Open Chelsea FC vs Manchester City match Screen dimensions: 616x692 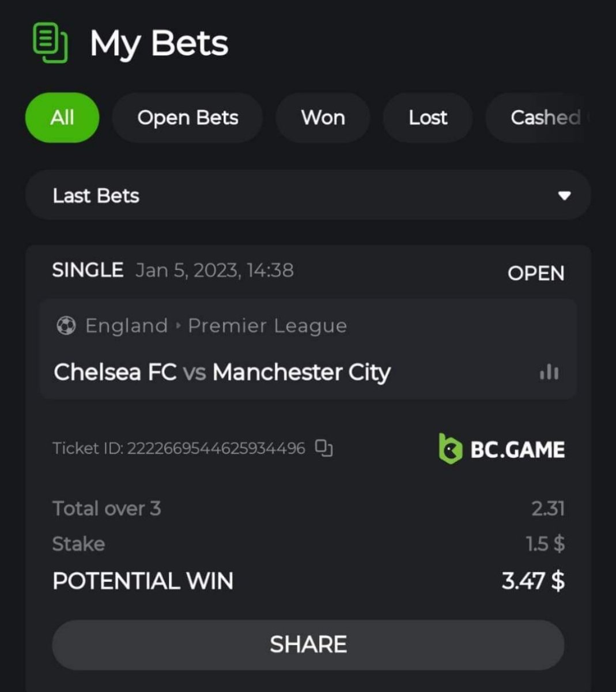tap(222, 372)
